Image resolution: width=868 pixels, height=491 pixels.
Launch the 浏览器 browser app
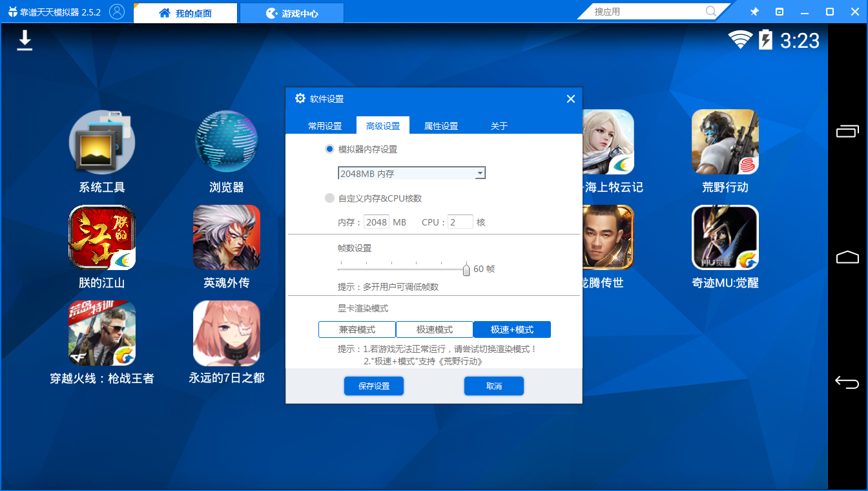227,152
